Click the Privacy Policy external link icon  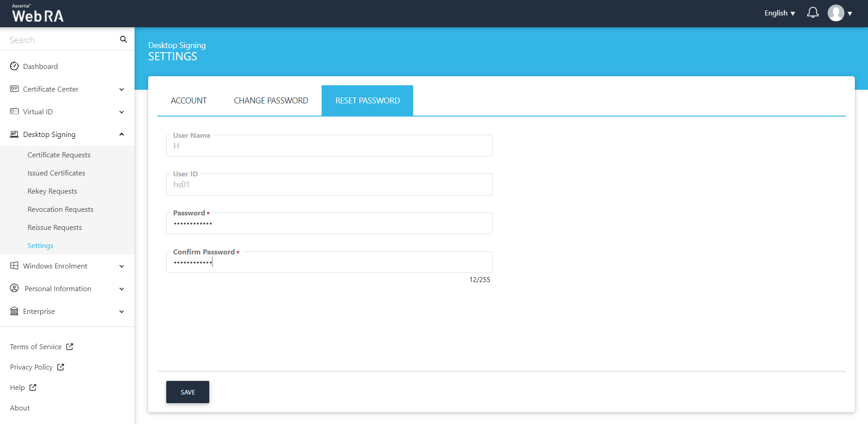(61, 367)
